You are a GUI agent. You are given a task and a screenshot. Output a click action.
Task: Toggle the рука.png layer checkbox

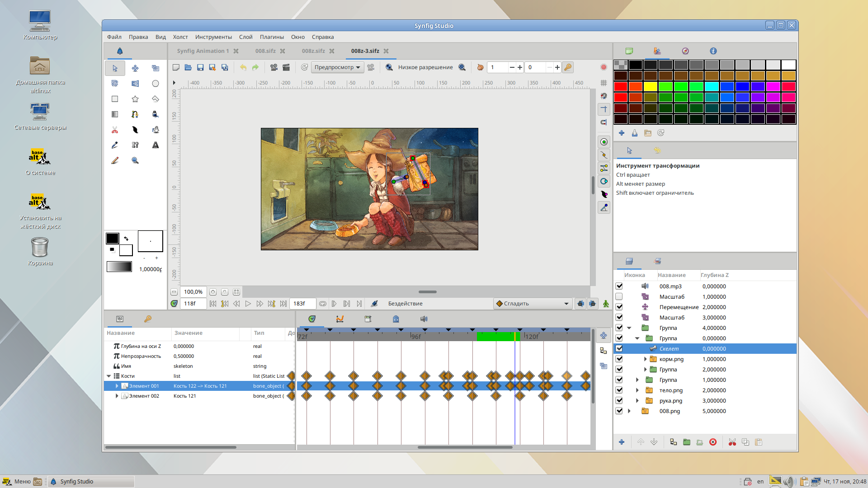click(619, 400)
